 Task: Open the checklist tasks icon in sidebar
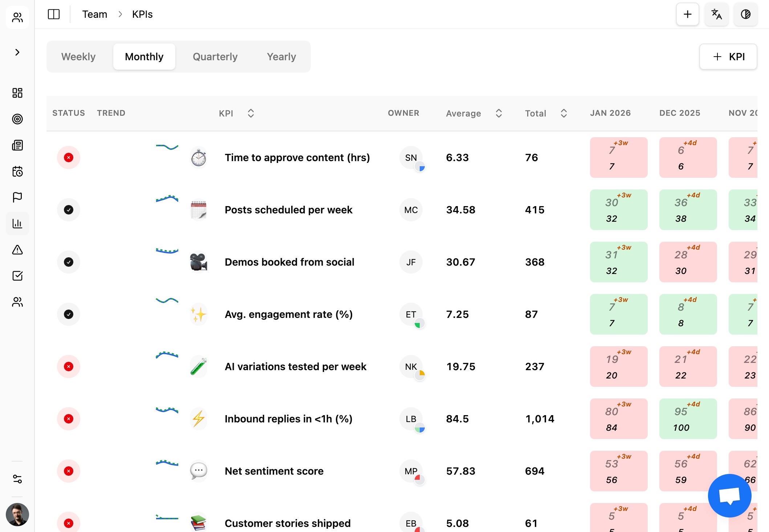[17, 276]
